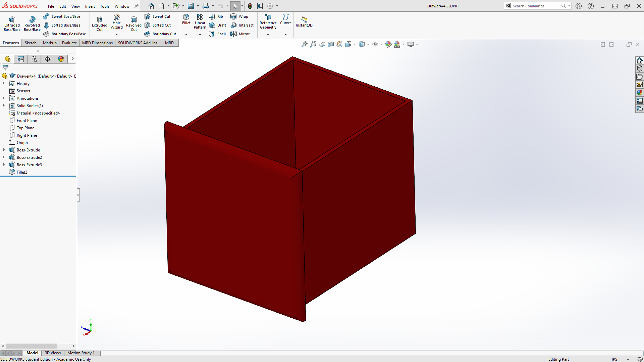Expand the Boss-Extrude1 feature
Image resolution: width=644 pixels, height=362 pixels.
coord(4,150)
